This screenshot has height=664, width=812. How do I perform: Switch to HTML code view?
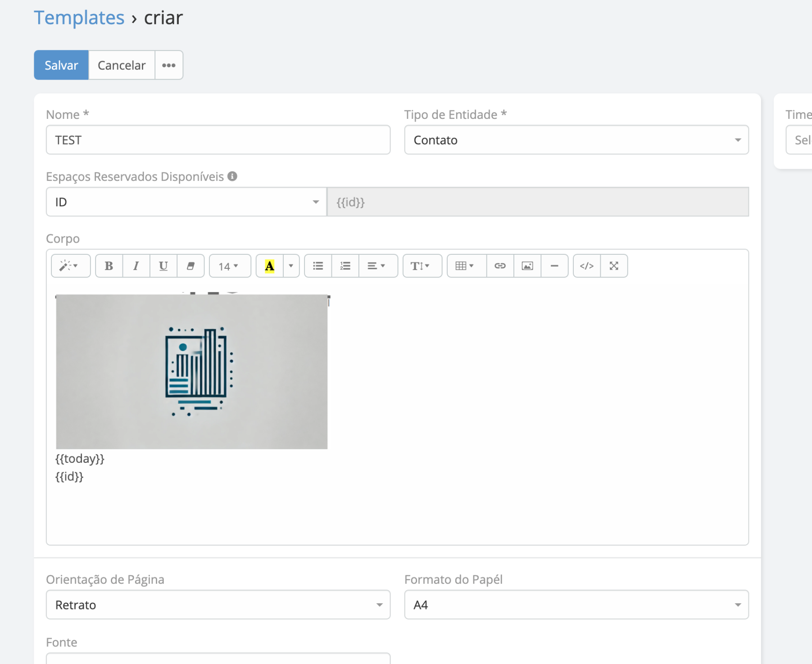point(586,266)
